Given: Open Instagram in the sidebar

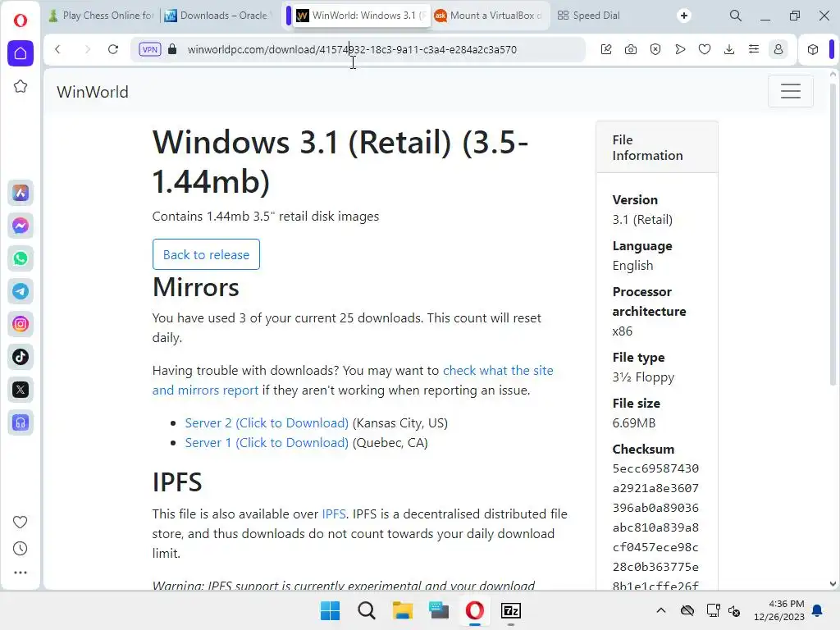Looking at the screenshot, I should pyautogui.click(x=21, y=324).
